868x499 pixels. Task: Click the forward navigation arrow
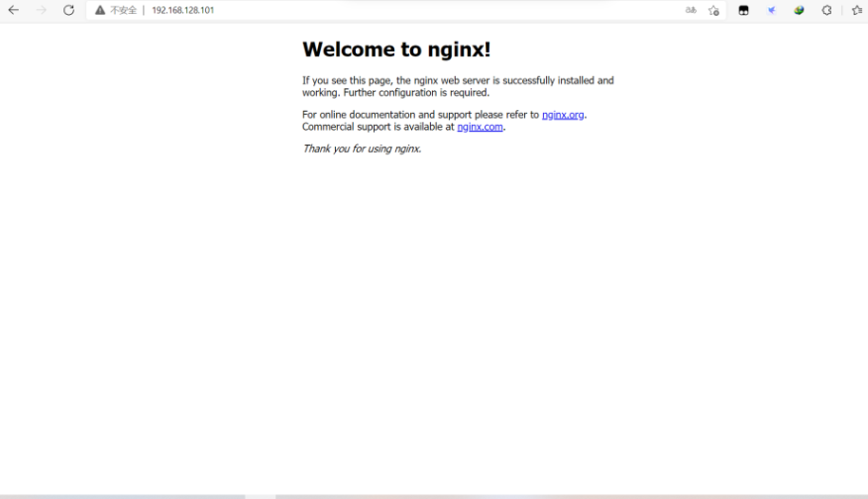42,10
